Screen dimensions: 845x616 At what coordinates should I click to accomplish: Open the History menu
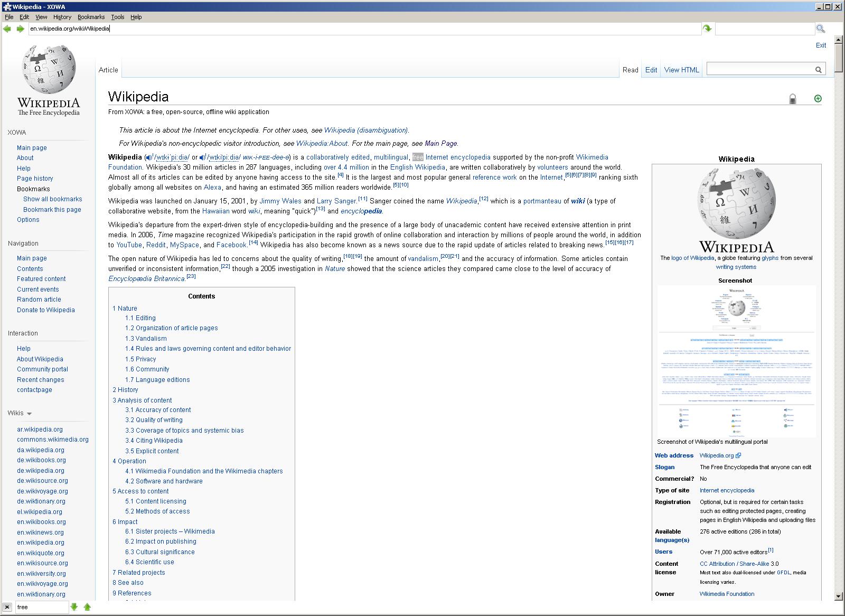62,17
